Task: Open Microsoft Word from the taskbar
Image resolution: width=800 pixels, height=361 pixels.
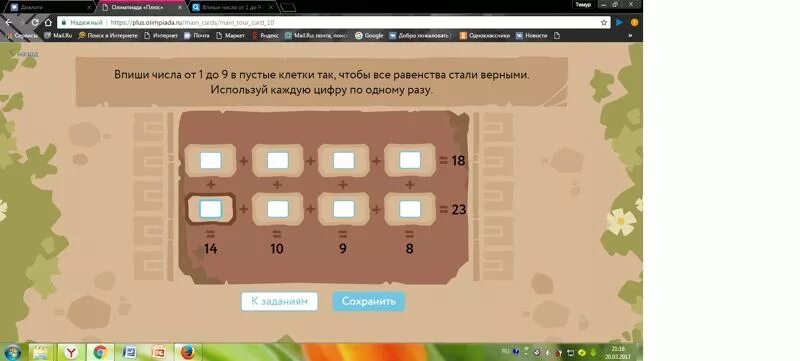Action: [x=129, y=352]
